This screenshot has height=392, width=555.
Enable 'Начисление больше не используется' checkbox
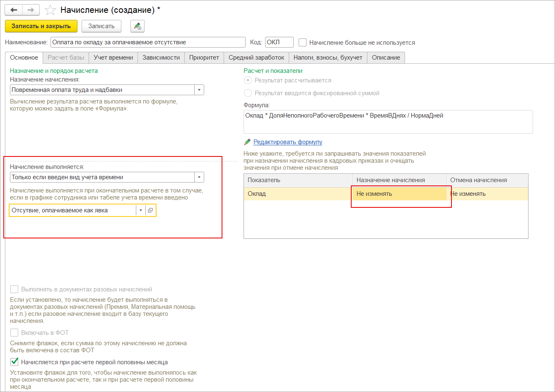click(303, 42)
